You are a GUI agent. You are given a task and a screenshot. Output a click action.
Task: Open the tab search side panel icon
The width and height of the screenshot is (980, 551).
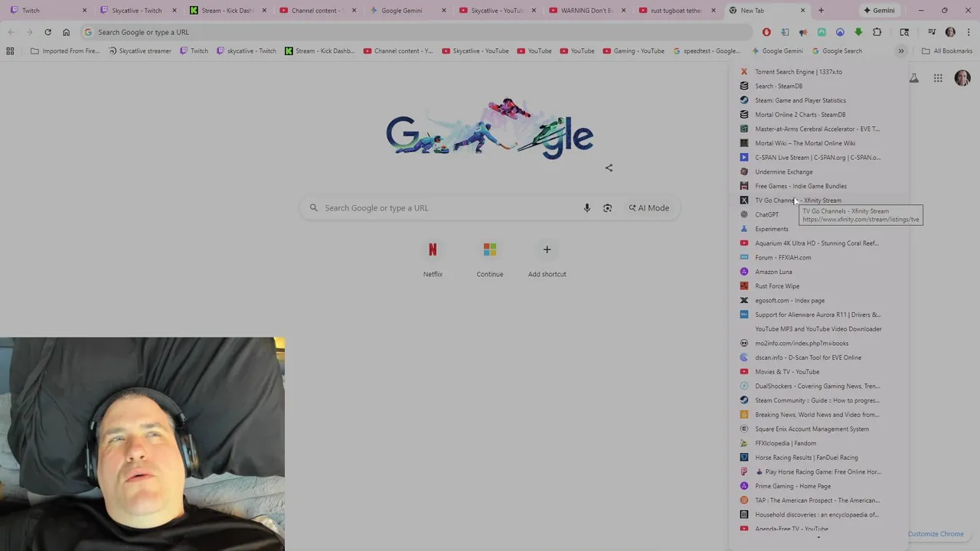[904, 32]
